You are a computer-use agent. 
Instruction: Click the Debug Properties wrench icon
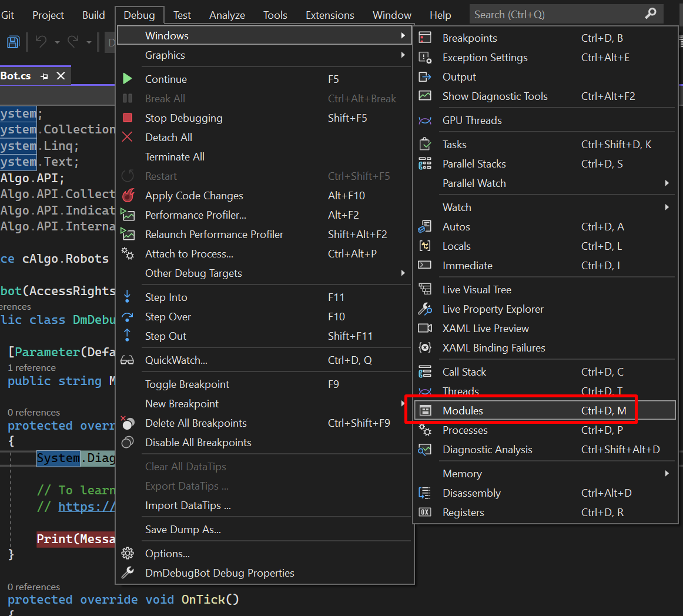point(128,573)
